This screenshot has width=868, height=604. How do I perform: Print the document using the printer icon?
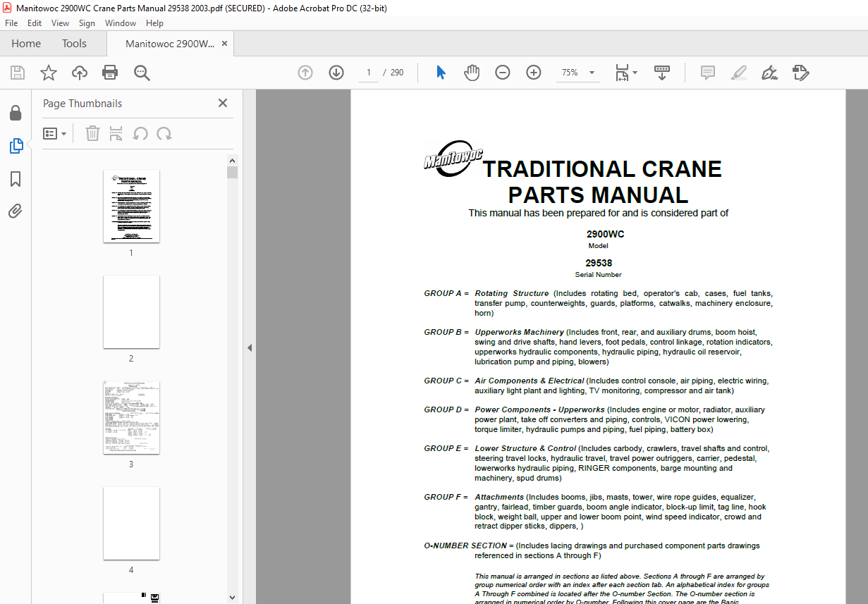click(x=110, y=73)
